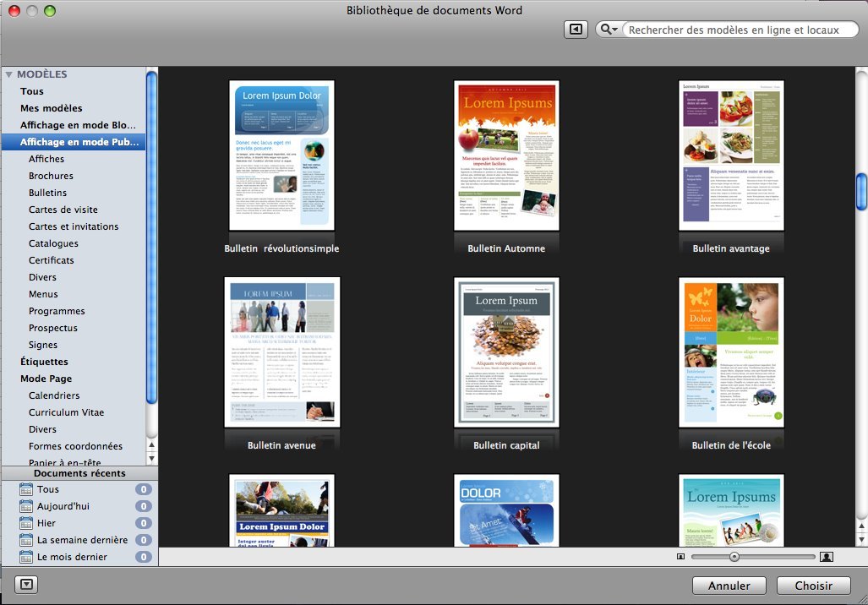868x605 pixels.
Task: Click the sidebar scroll down arrow
Action: [151, 458]
